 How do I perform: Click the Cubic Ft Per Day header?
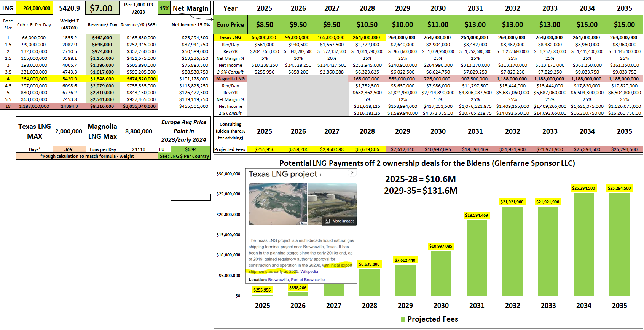pyautogui.click(x=34, y=25)
